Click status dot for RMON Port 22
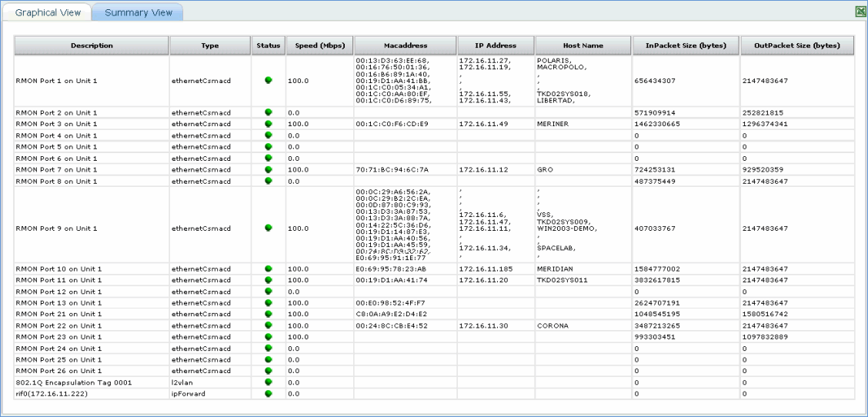This screenshot has height=417, width=868. pyautogui.click(x=268, y=325)
